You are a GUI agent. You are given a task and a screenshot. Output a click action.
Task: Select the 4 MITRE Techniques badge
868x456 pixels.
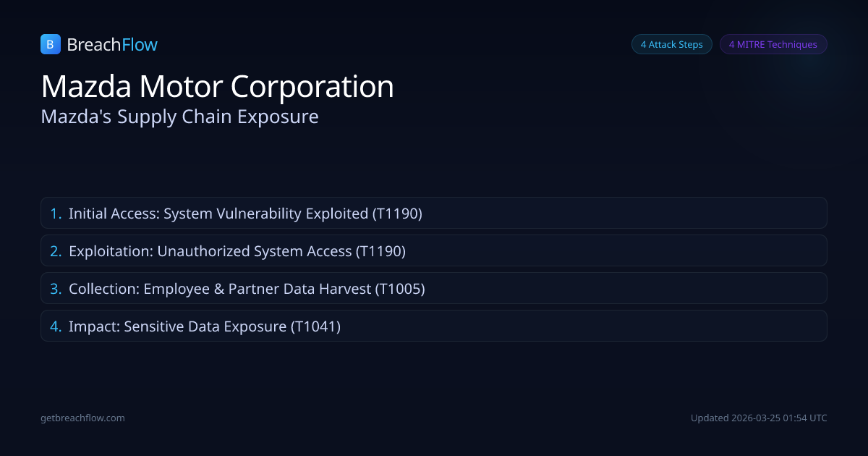[773, 44]
